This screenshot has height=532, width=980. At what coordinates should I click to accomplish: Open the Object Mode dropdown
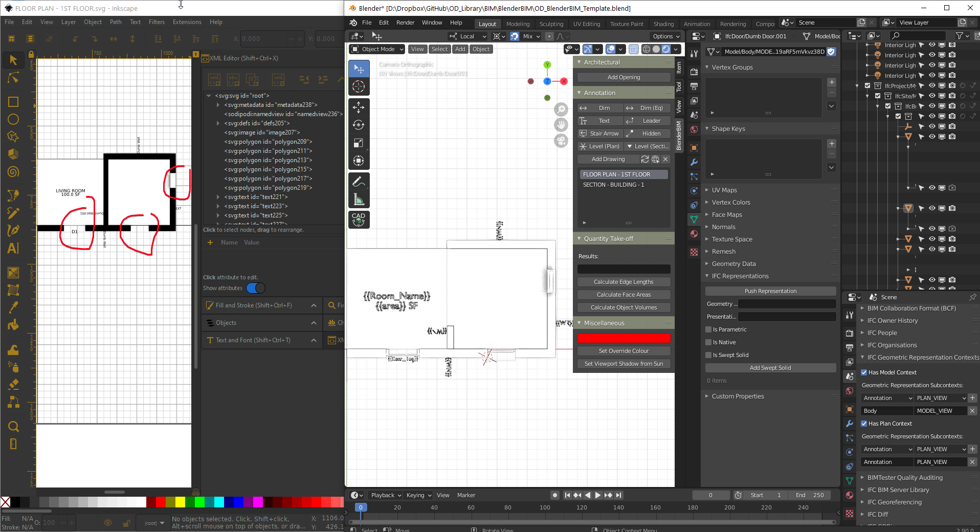376,49
